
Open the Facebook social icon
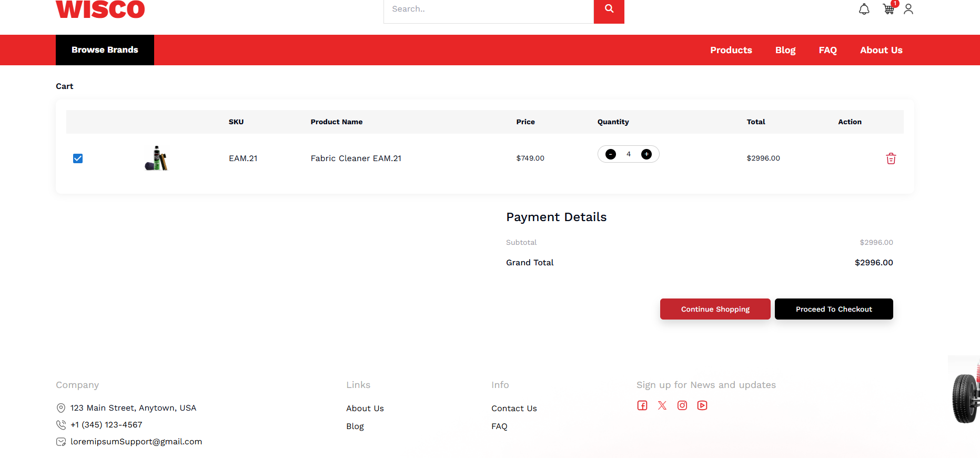[642, 405]
